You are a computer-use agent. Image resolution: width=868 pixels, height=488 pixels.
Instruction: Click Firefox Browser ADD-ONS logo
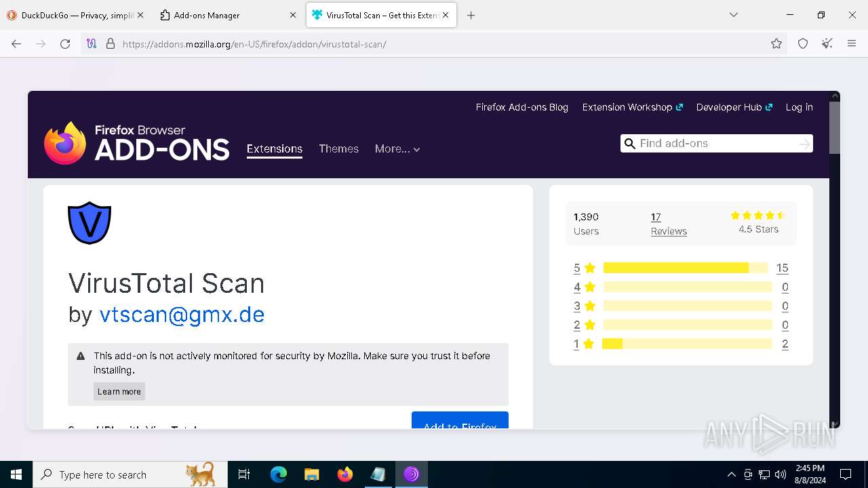(x=137, y=143)
